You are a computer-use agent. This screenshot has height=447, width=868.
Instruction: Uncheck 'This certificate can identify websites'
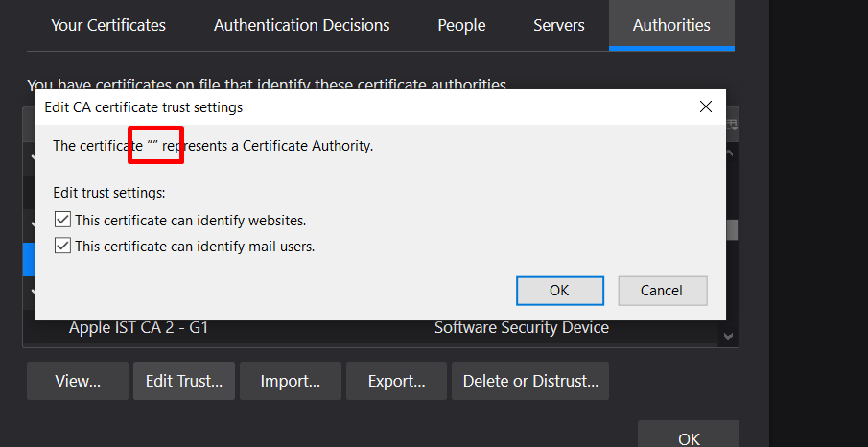point(63,220)
